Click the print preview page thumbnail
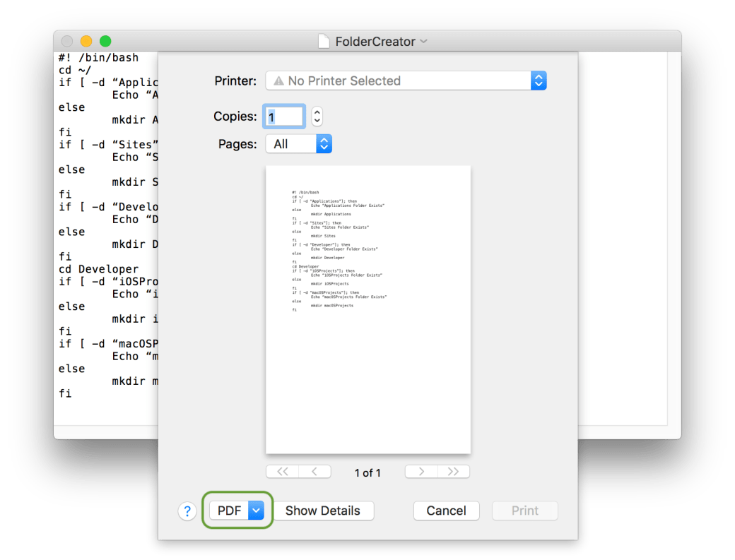 [x=367, y=309]
